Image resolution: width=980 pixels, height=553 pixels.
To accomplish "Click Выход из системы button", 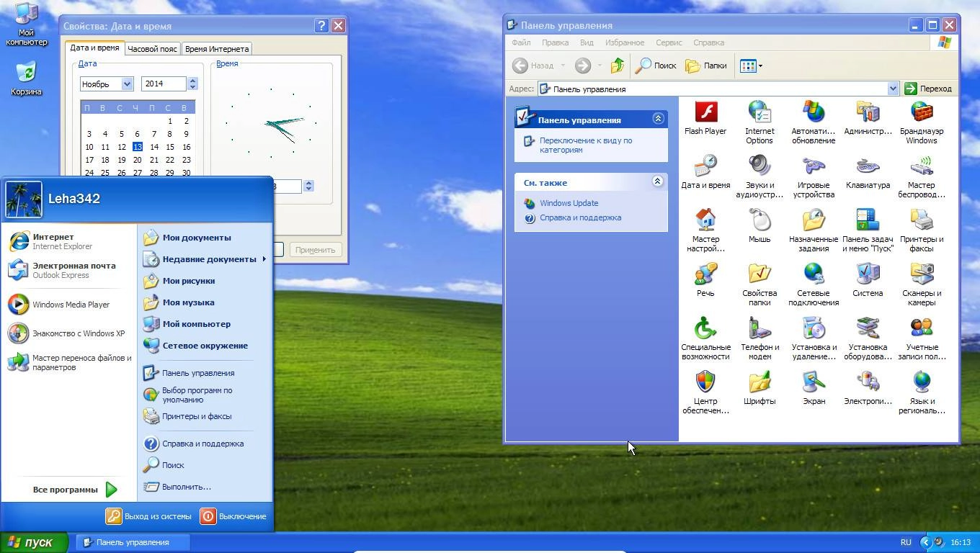I will 149,516.
